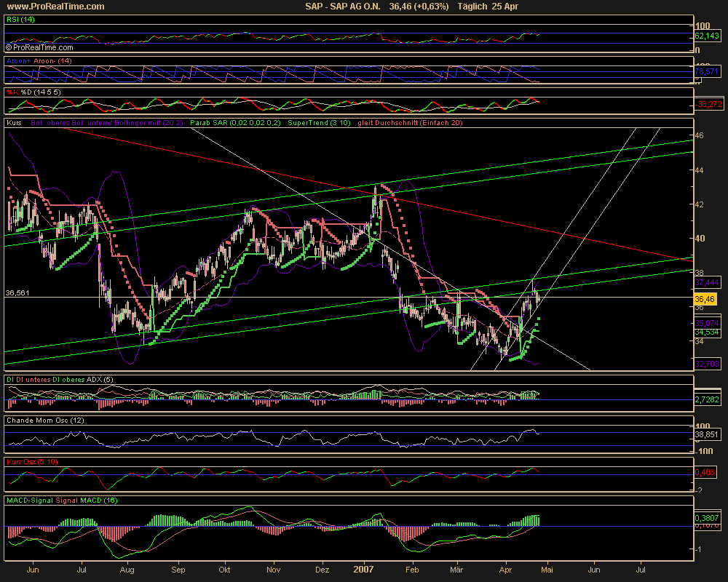
Task: Click the Kurs price panel label
Action: tap(14, 123)
